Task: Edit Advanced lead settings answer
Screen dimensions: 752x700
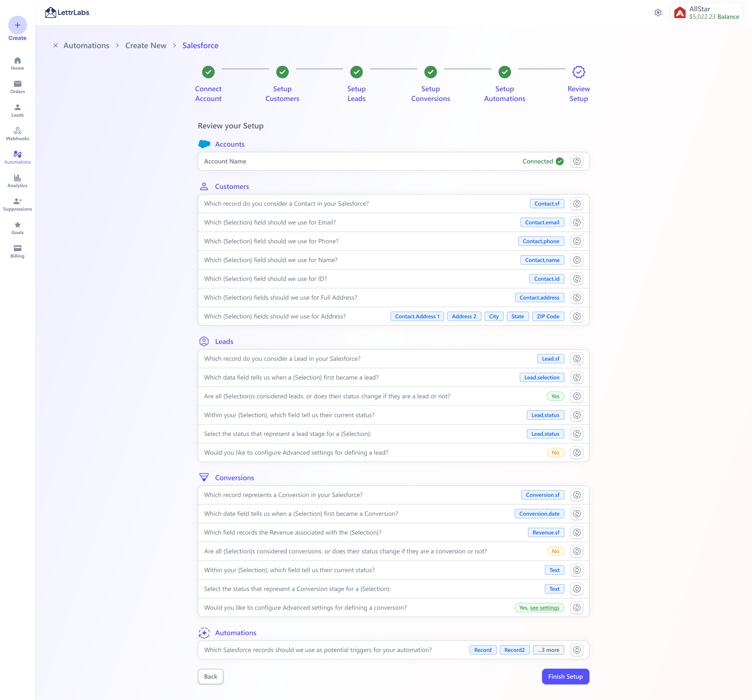Action: [x=577, y=453]
